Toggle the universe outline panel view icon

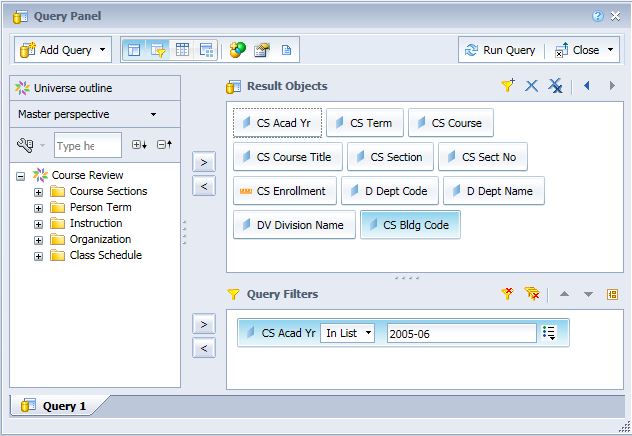tap(134, 50)
